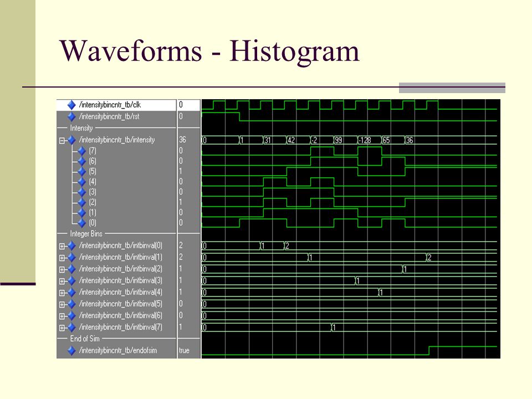This screenshot has width=532, height=399.
Task: Expand the intbinval(4) bus
Action: coord(62,293)
